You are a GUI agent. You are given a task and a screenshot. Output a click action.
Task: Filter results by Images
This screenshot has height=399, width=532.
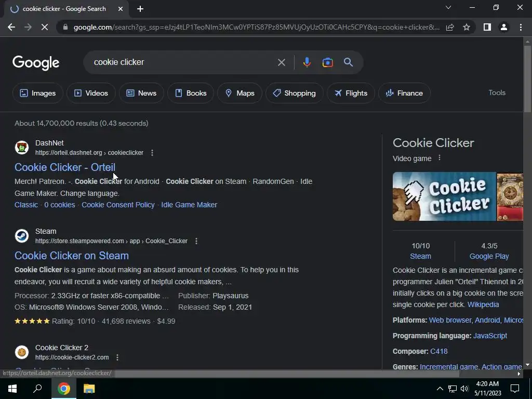37,93
